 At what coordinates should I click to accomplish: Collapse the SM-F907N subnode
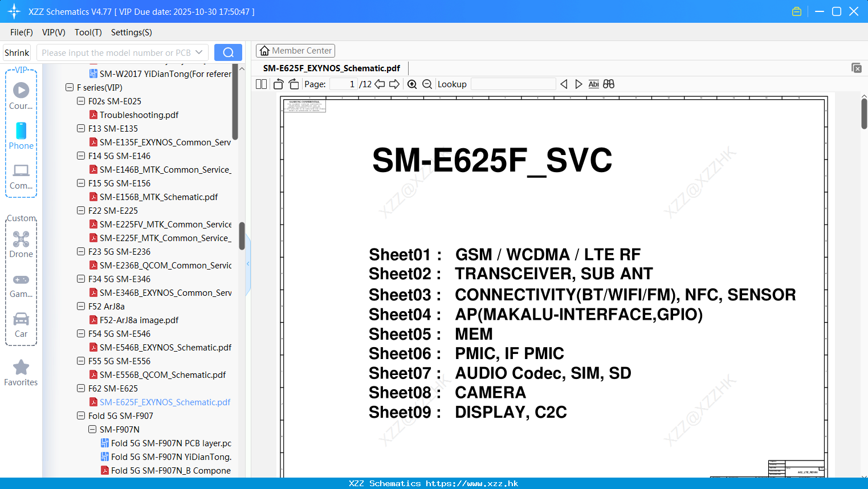(92, 430)
